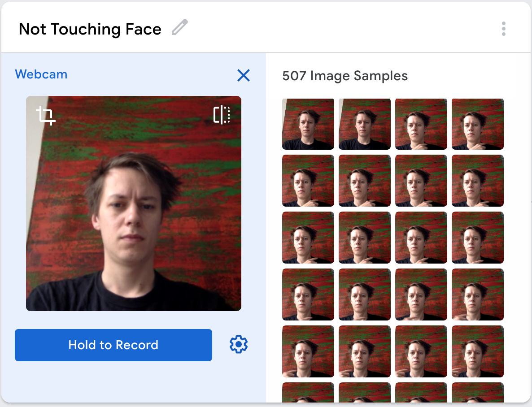The image size is (532, 407).
Task: Click the Hold to Record button
Action: [x=113, y=345]
